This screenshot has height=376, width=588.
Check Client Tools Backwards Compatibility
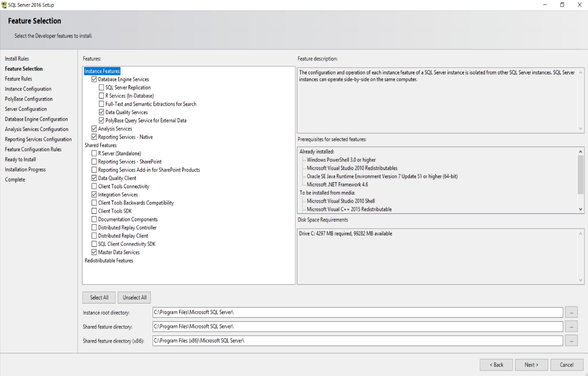[94, 203]
